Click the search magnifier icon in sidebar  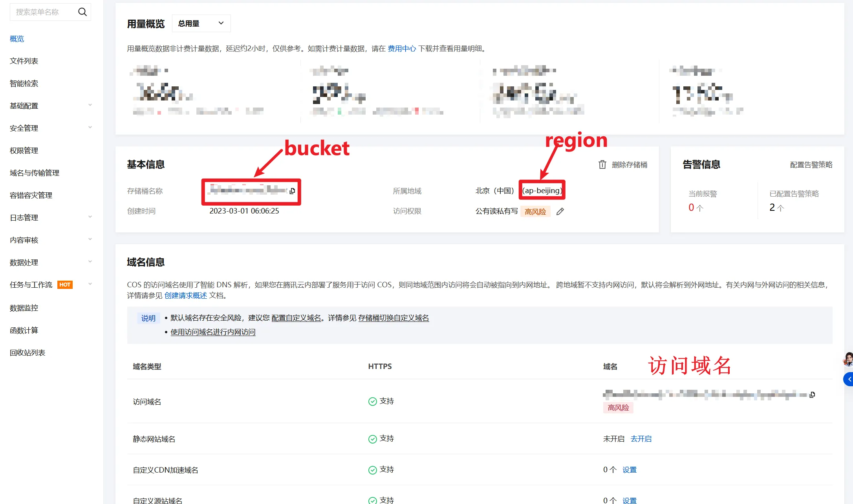tap(82, 12)
